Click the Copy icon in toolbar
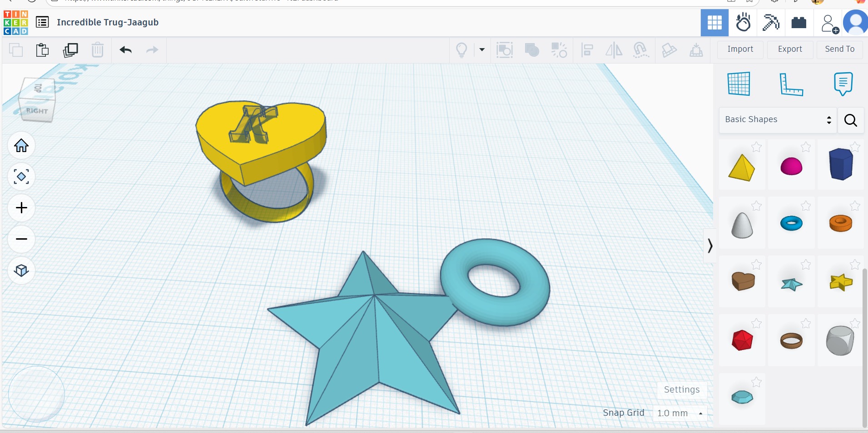Image resolution: width=868 pixels, height=433 pixels. (16, 50)
